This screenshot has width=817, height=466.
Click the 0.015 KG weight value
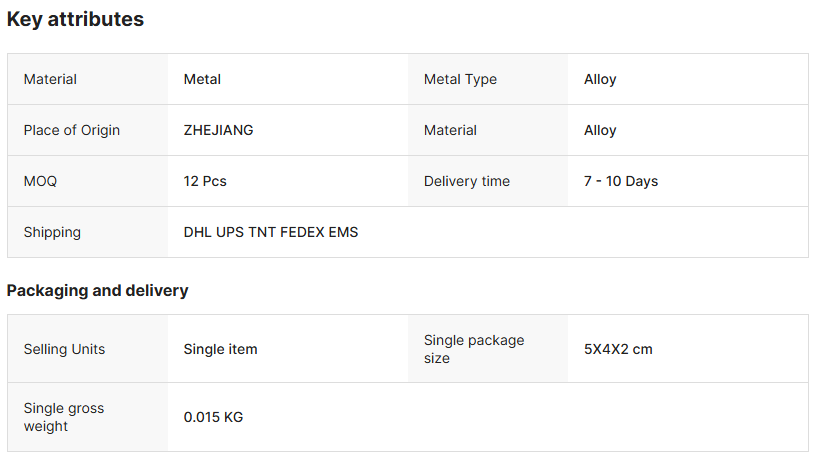(x=213, y=417)
